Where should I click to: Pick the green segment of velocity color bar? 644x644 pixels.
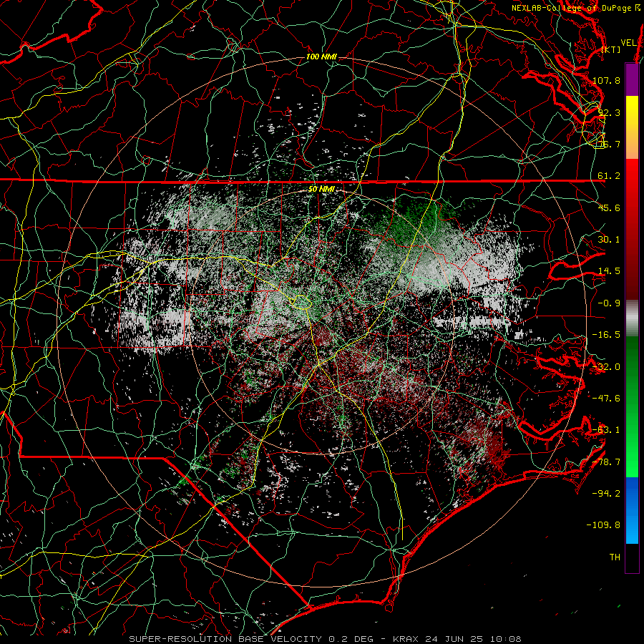(632, 406)
